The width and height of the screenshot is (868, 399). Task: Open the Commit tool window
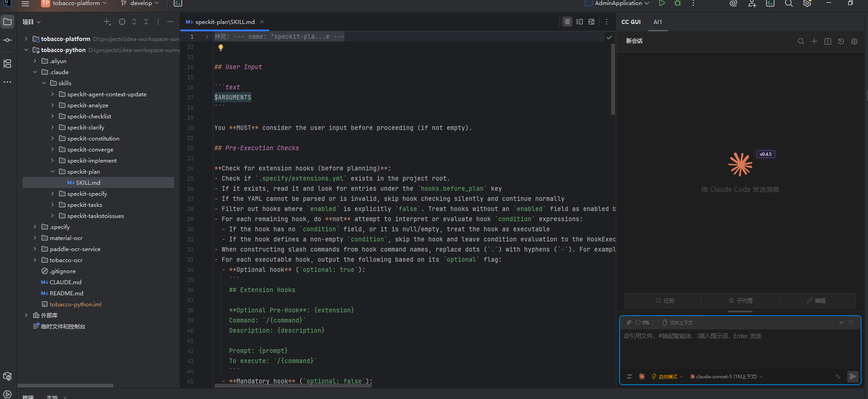[7, 40]
